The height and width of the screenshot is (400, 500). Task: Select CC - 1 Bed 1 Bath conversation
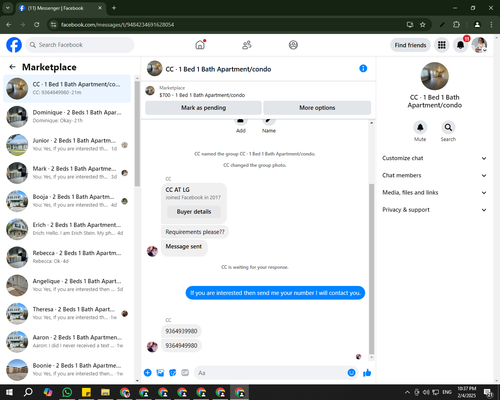pyautogui.click(x=68, y=89)
